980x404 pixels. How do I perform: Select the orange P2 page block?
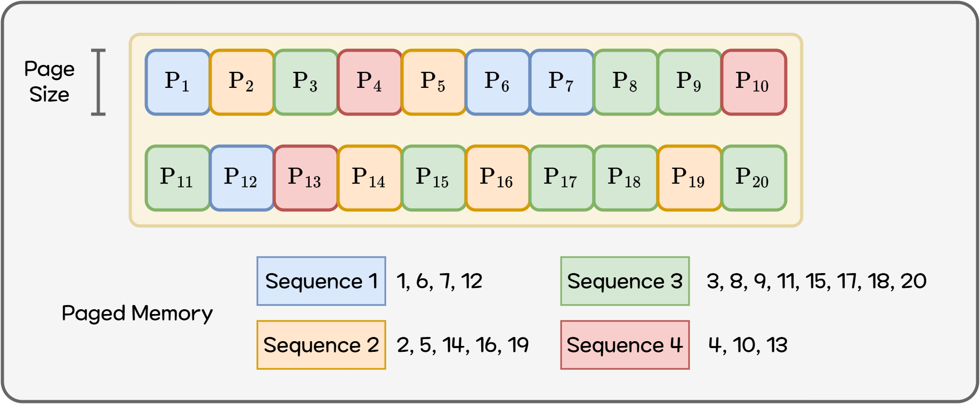[x=241, y=83]
